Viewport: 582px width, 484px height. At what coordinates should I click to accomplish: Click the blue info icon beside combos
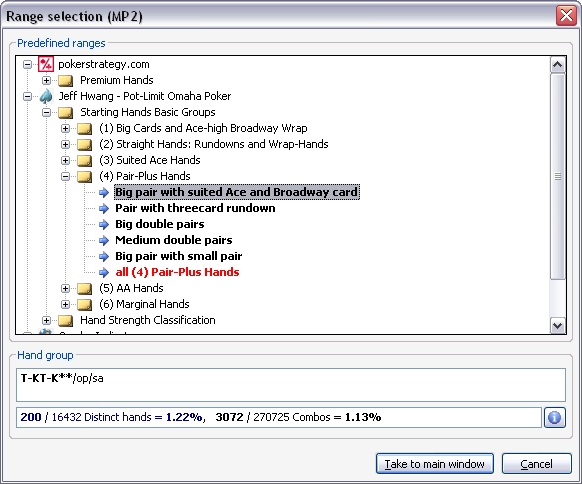point(555,418)
